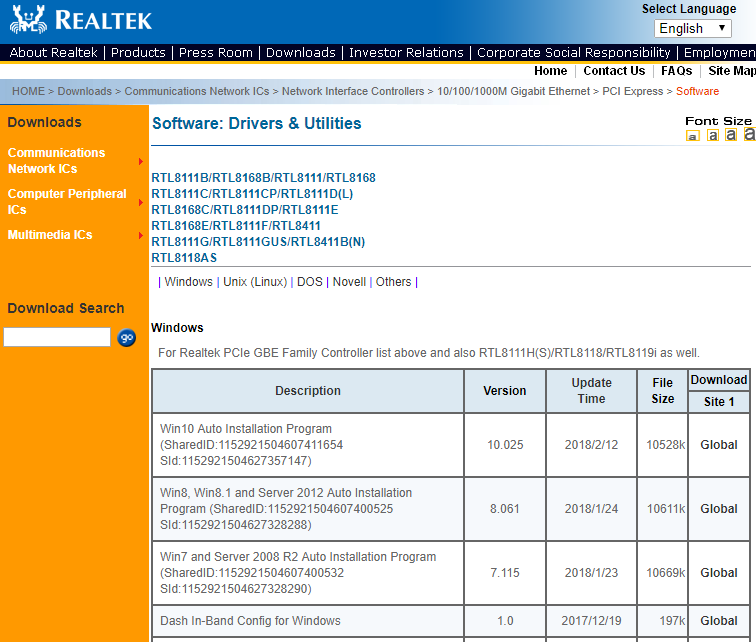756x642 pixels.
Task: Open Site Map link
Action: click(731, 71)
